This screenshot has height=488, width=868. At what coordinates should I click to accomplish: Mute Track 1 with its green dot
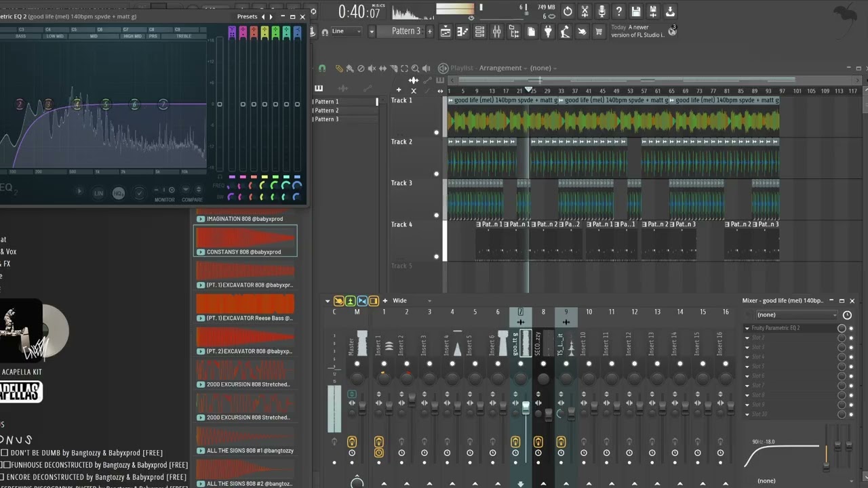coord(437,132)
